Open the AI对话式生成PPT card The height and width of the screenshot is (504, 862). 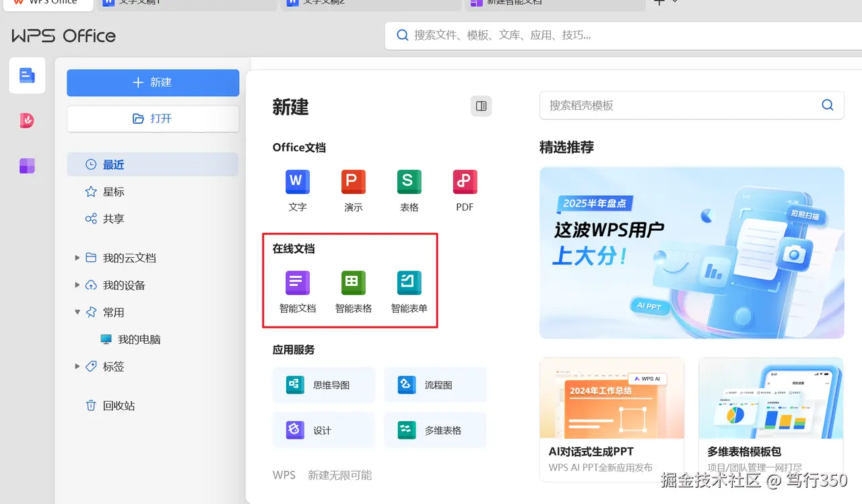click(612, 419)
